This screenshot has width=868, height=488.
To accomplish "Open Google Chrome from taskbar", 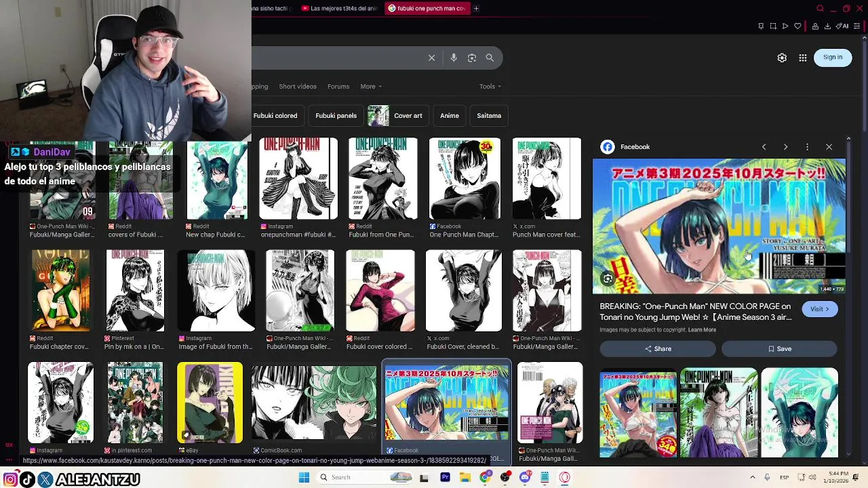I will [484, 477].
